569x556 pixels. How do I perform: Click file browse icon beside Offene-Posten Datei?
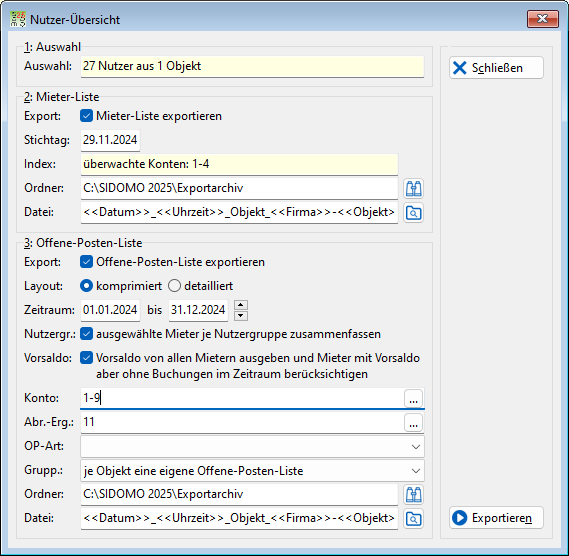point(414,519)
